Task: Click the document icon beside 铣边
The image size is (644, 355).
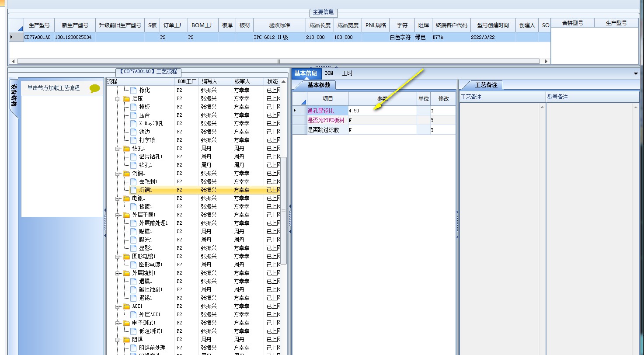Action: [x=133, y=132]
